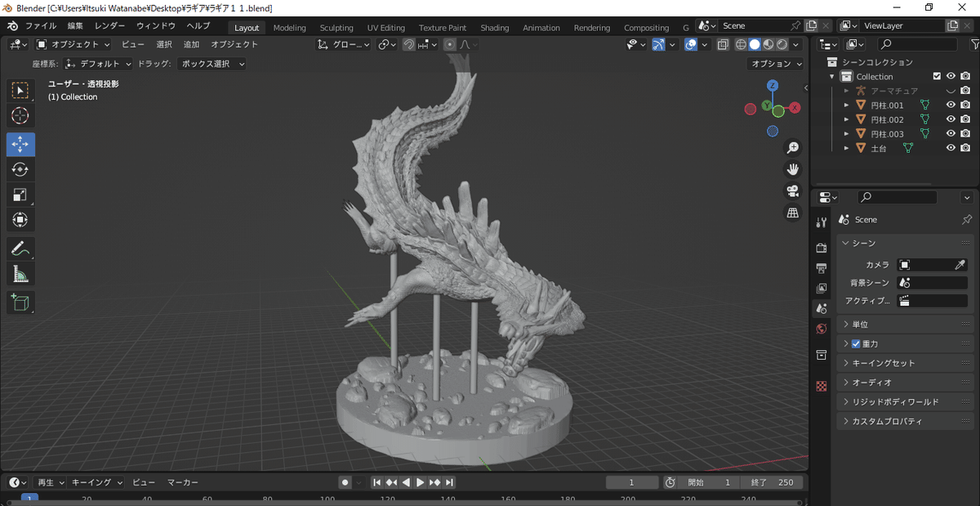
Task: Toggle the 重力 gravity checkbox
Action: pyautogui.click(x=856, y=344)
